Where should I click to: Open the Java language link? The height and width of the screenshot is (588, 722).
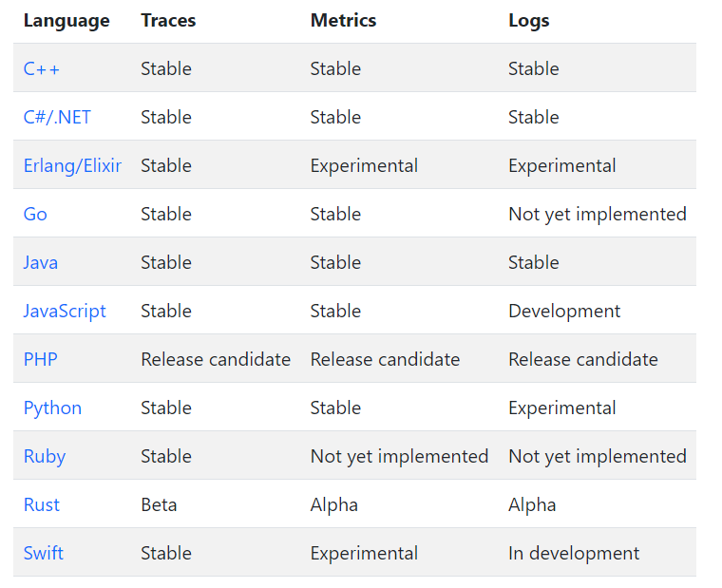[x=40, y=262]
